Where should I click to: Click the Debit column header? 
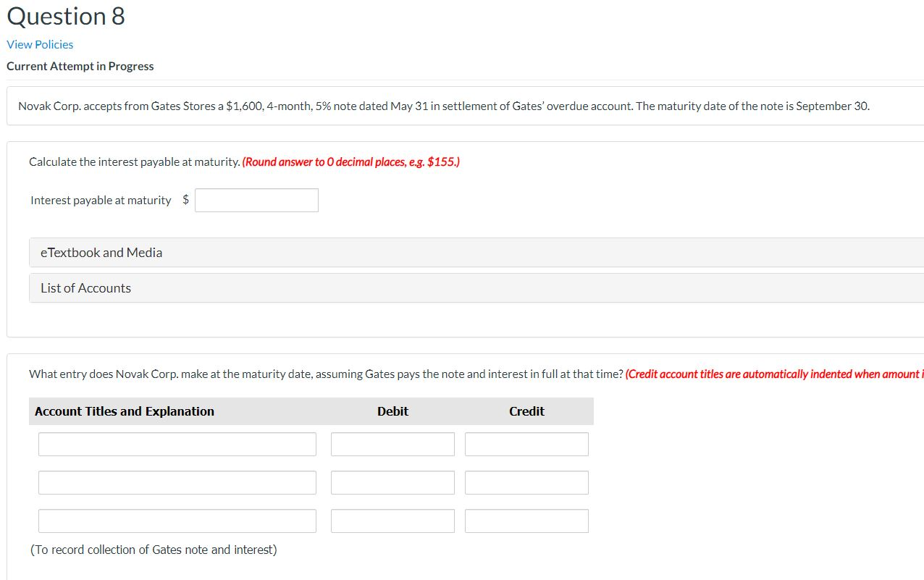click(x=392, y=411)
